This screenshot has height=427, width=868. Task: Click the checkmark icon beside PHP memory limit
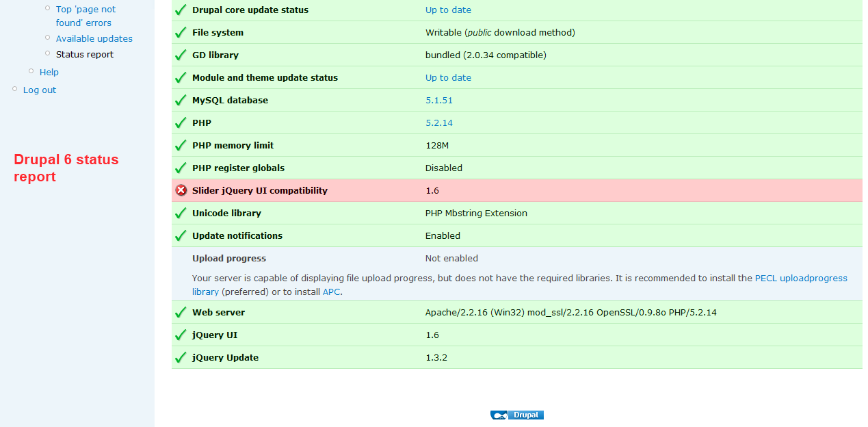coord(181,146)
